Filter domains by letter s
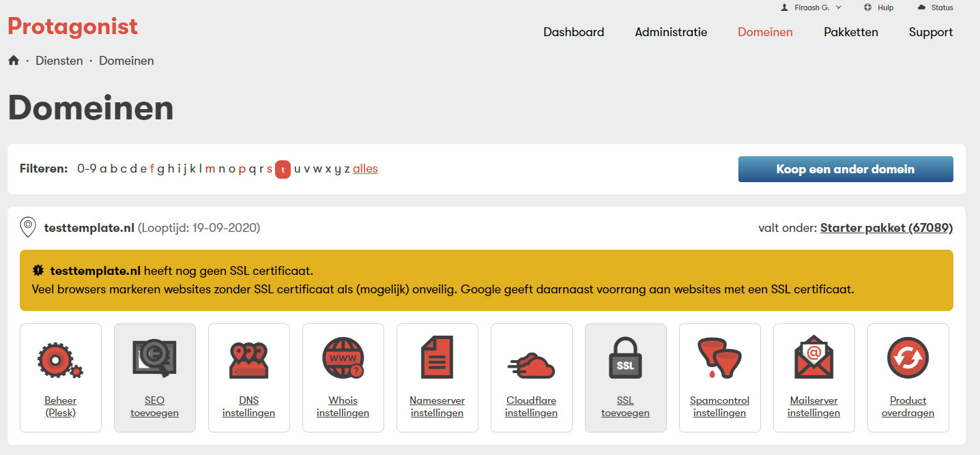 270,169
